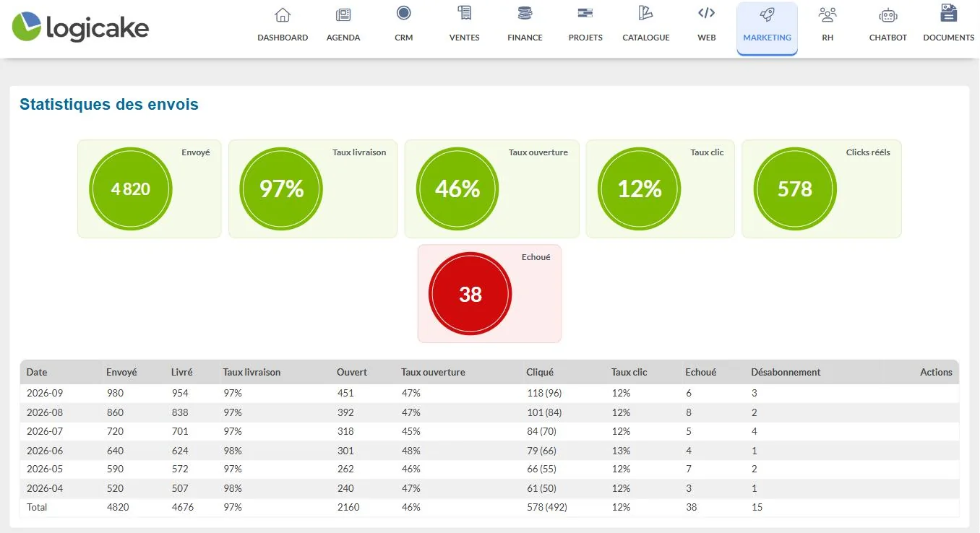
Task: Click the Envoyé column header
Action: 121,373
